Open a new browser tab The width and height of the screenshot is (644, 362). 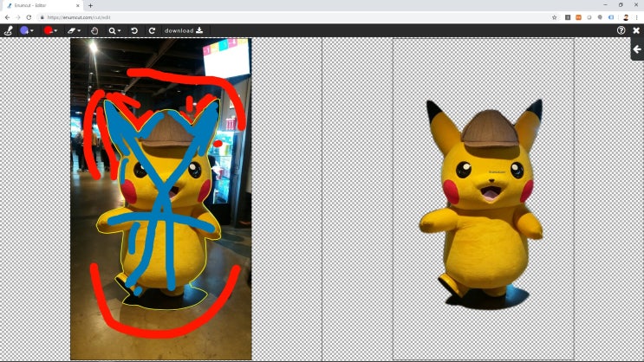click(x=90, y=6)
